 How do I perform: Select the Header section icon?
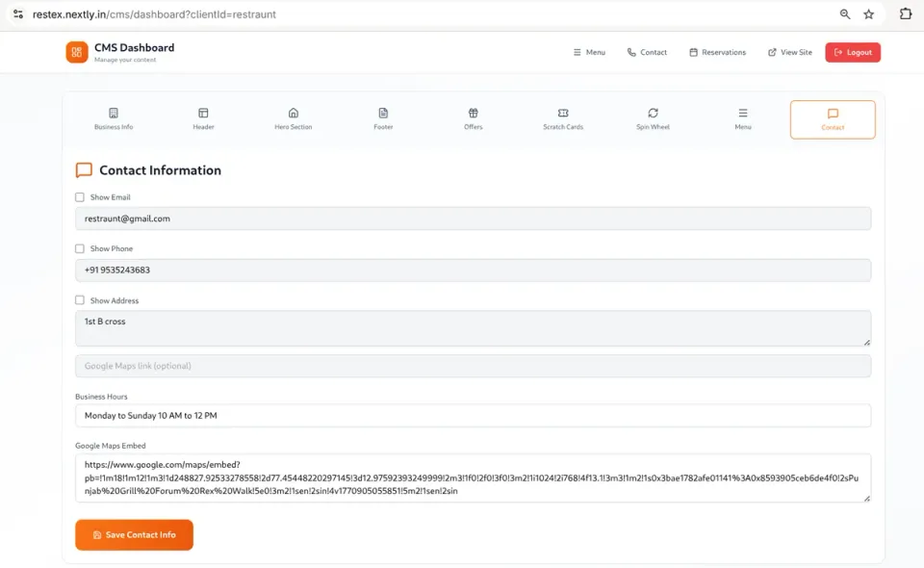click(x=203, y=117)
